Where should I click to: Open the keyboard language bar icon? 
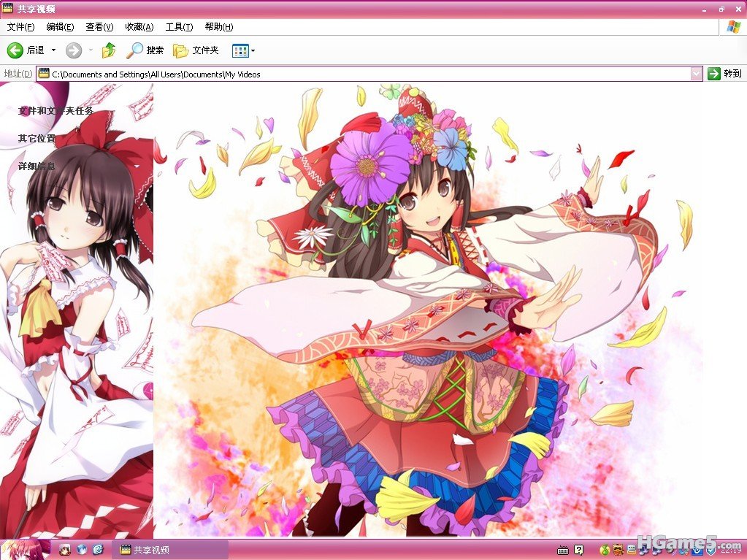click(x=563, y=551)
